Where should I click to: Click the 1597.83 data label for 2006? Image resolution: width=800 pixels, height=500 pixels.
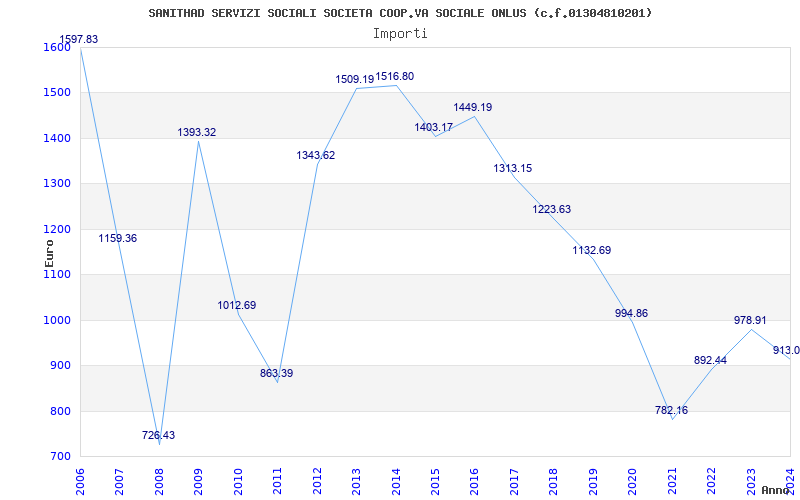click(79, 39)
